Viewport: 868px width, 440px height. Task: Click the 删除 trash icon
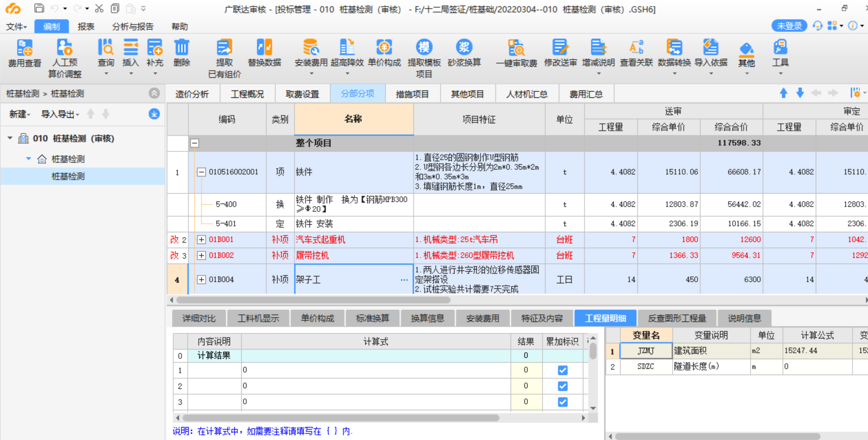tap(182, 48)
